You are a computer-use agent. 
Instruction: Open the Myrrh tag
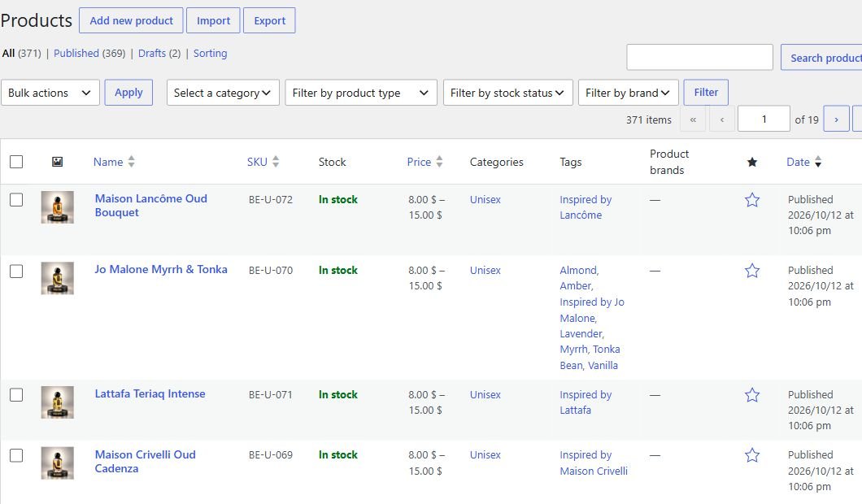(x=573, y=350)
